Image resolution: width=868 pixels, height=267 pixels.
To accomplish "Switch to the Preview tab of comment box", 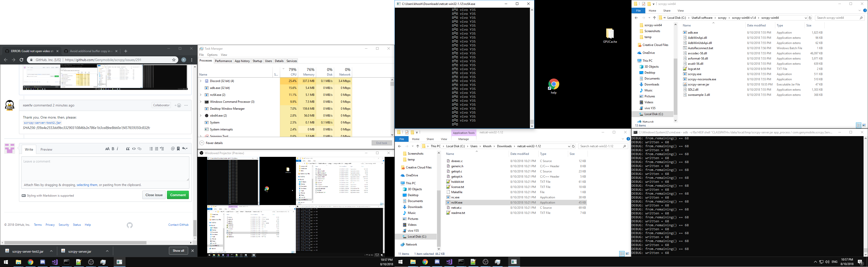I will (46, 149).
